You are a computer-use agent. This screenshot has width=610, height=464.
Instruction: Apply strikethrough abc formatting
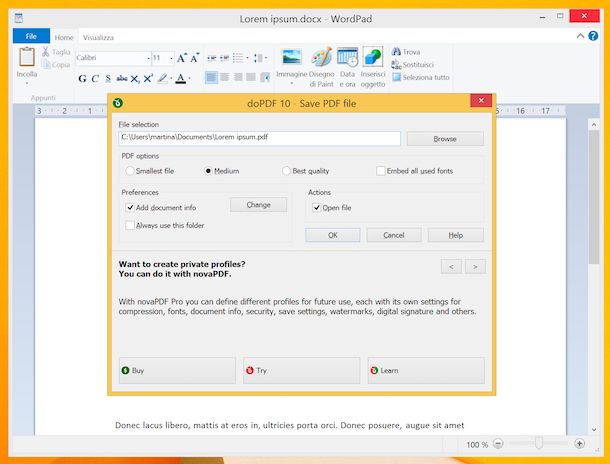122,79
